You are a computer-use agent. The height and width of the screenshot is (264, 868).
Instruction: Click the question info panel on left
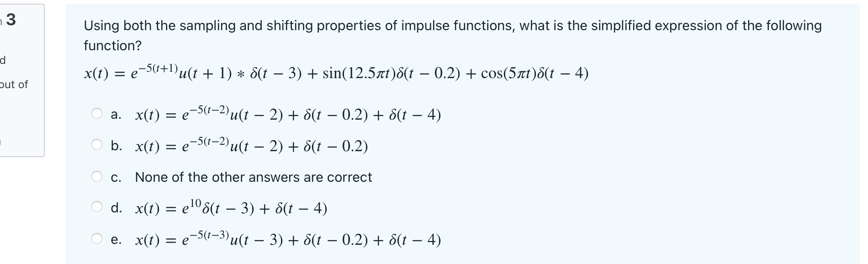pos(22,78)
